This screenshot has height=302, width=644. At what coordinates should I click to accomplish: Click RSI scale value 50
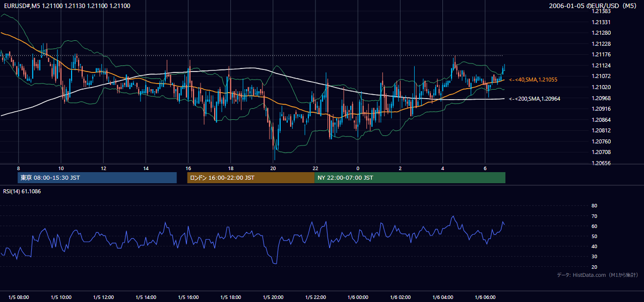[x=594, y=236]
